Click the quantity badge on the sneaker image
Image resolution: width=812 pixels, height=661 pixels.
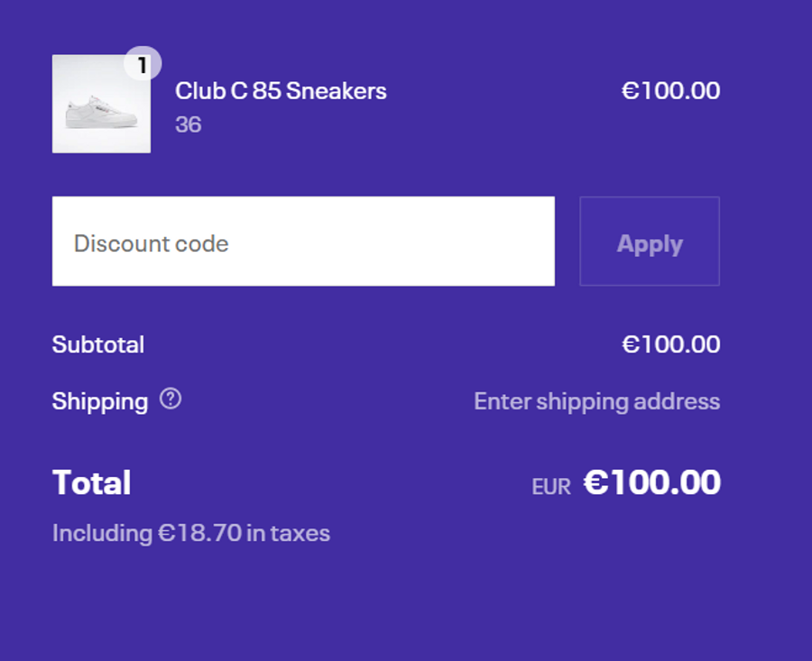143,64
